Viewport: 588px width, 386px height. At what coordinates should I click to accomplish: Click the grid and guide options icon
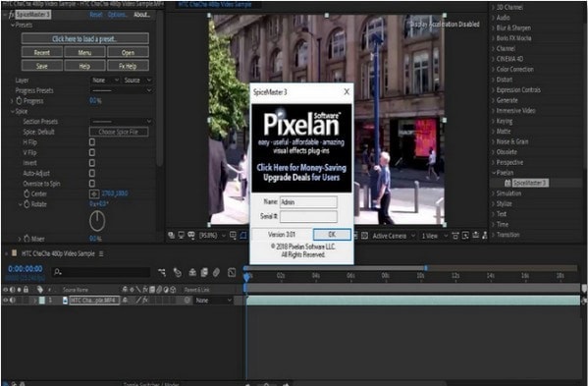click(233, 235)
